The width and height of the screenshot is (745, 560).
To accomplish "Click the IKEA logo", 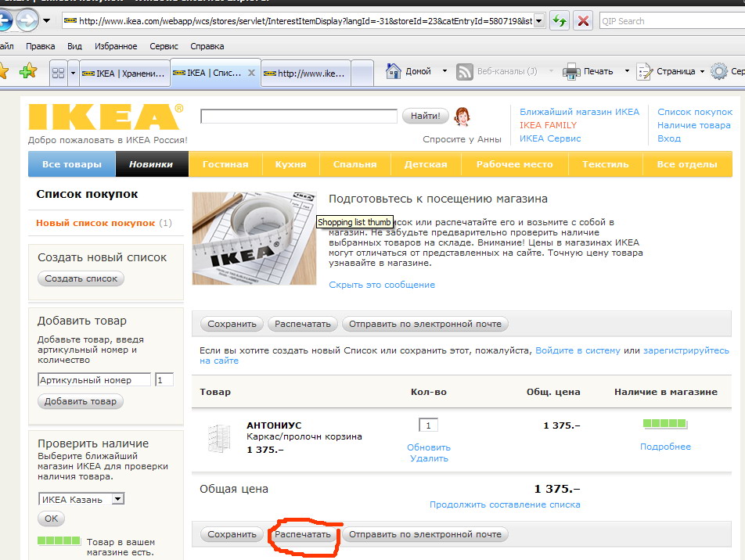I will (106, 117).
